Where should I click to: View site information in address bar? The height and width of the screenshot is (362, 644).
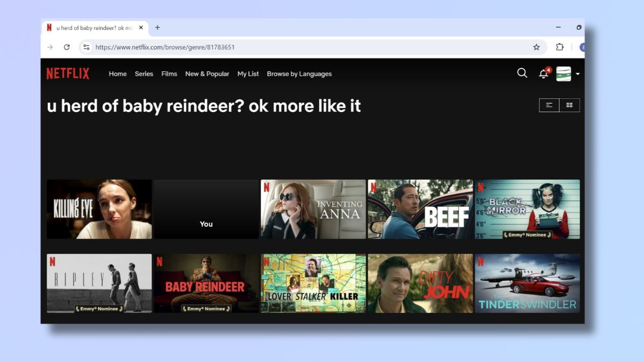click(x=86, y=47)
